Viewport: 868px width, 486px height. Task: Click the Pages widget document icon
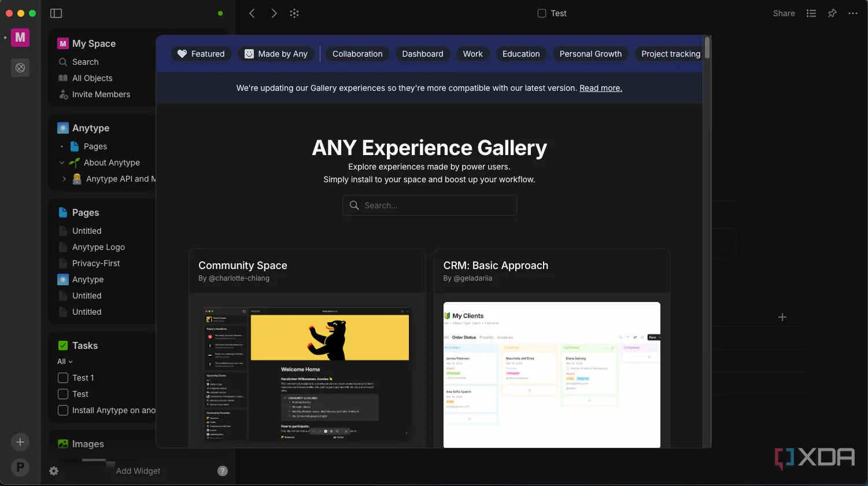(x=63, y=212)
